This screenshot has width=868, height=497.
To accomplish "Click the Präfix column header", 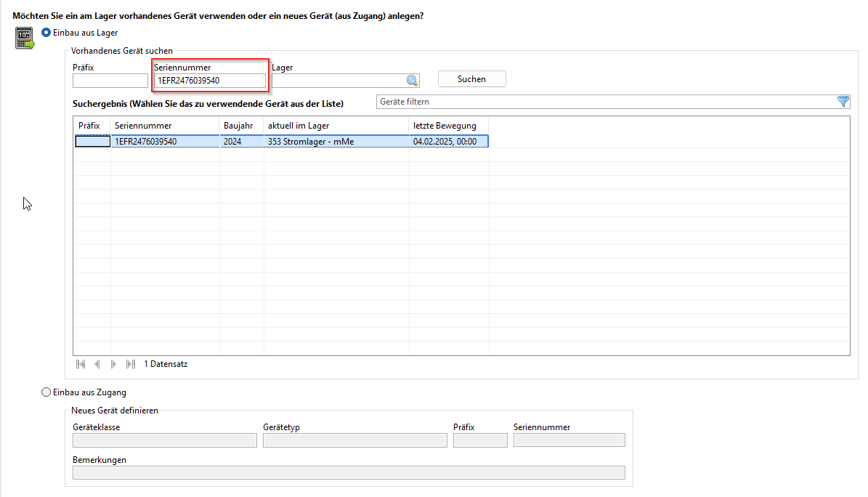I will [92, 126].
